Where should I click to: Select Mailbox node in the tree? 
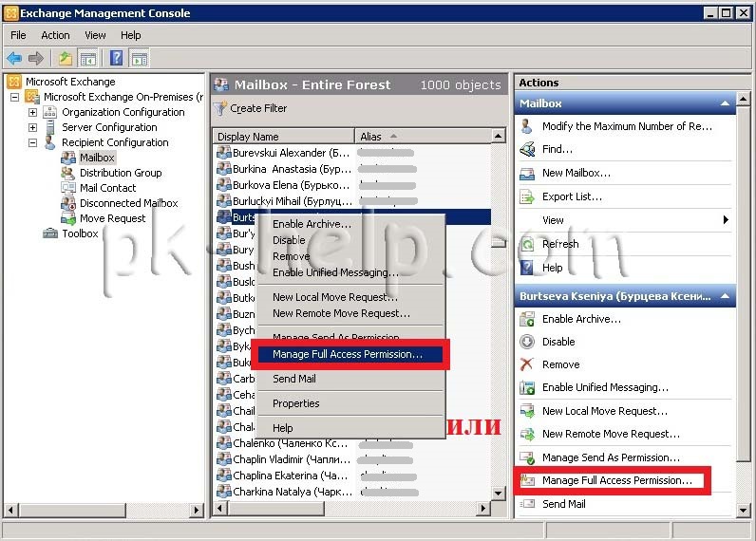click(x=97, y=158)
